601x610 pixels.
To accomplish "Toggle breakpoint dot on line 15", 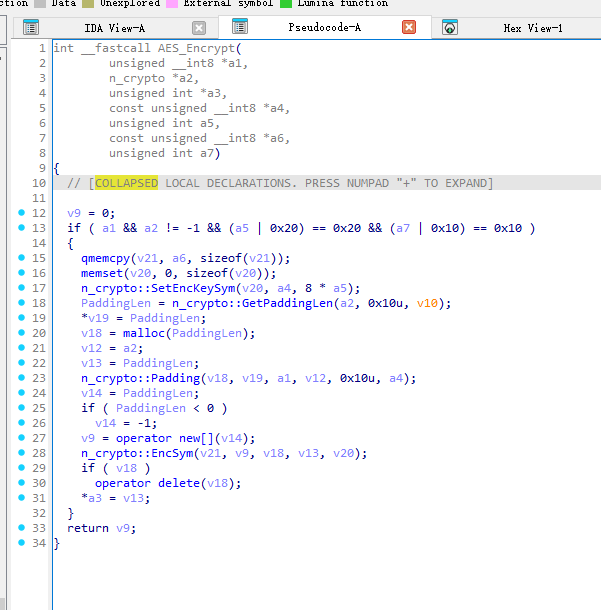I will click(21, 258).
